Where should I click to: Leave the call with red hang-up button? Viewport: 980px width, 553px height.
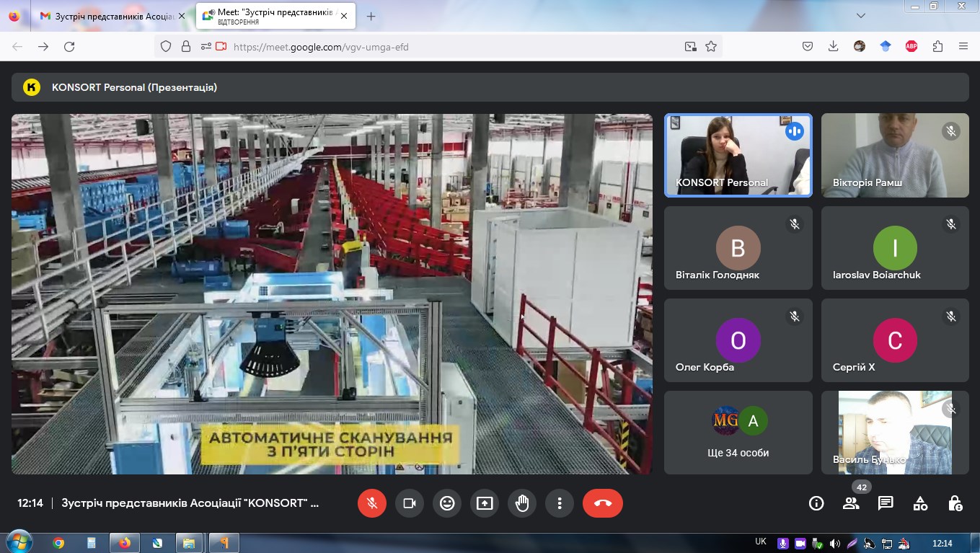click(603, 503)
